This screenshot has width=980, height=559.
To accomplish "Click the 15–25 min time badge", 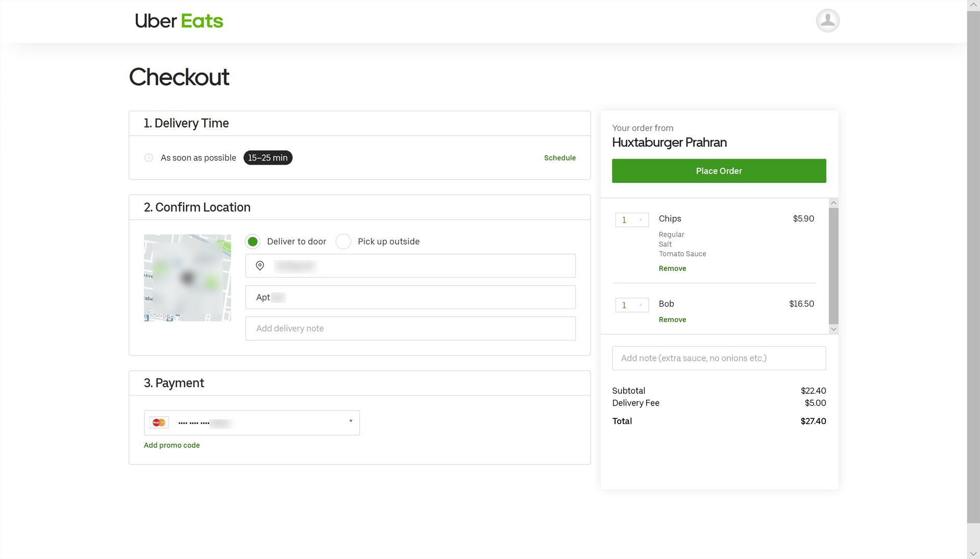I will (267, 158).
